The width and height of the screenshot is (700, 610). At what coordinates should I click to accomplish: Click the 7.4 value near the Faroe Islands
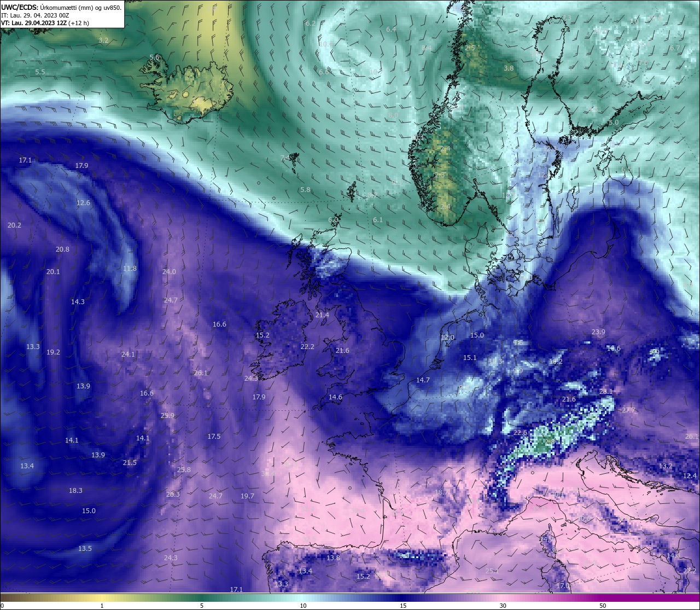(285, 158)
